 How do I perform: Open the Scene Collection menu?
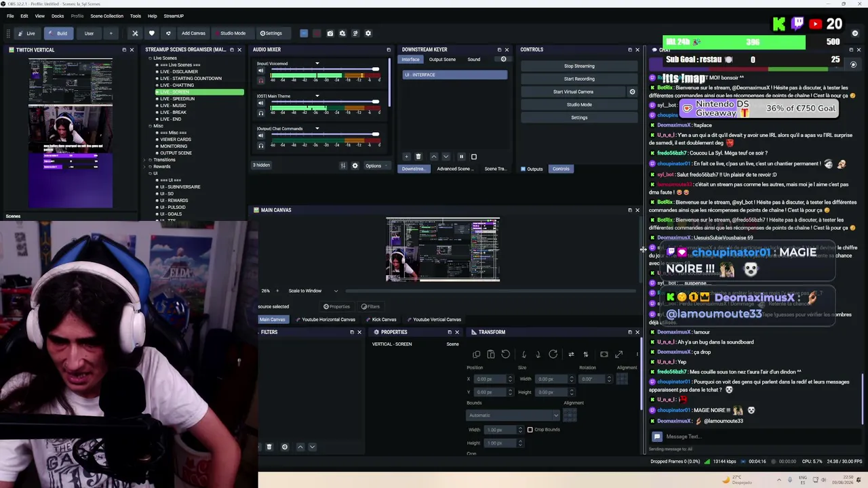[107, 16]
